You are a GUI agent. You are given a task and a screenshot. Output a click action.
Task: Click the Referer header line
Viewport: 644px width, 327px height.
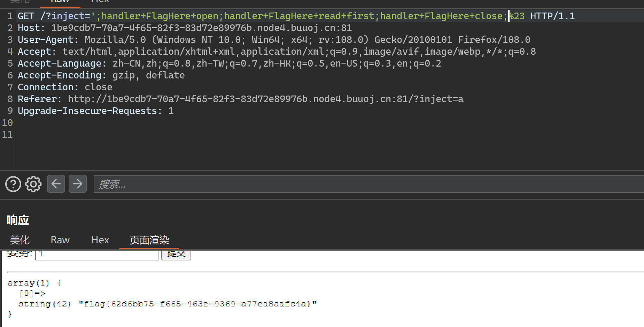(x=240, y=99)
